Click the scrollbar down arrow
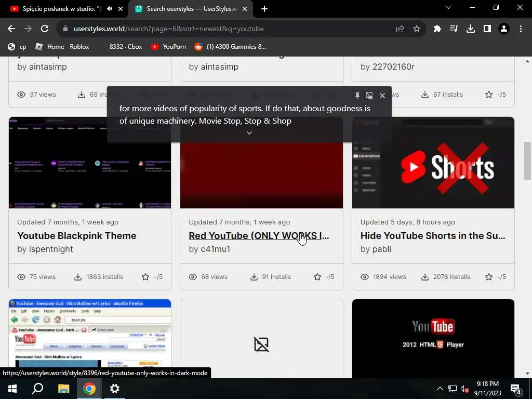This screenshot has width=532, height=399. (x=527, y=374)
